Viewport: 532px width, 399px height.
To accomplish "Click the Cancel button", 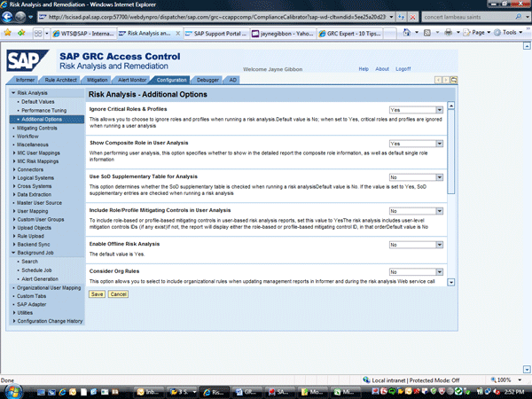I will coord(118,294).
